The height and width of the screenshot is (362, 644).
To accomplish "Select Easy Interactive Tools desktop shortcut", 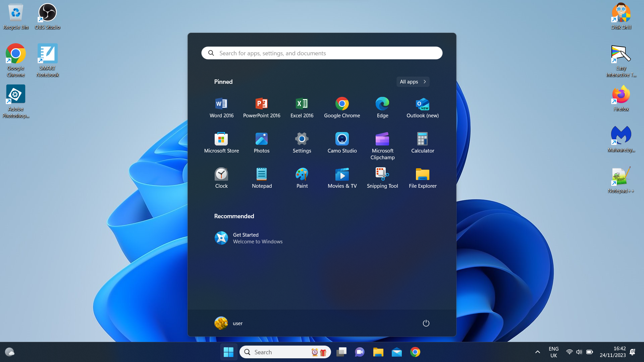I will [x=621, y=60].
